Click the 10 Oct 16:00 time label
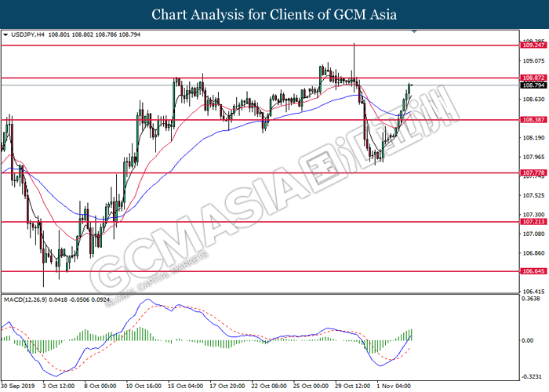549x392 pixels. pyautogui.click(x=144, y=386)
